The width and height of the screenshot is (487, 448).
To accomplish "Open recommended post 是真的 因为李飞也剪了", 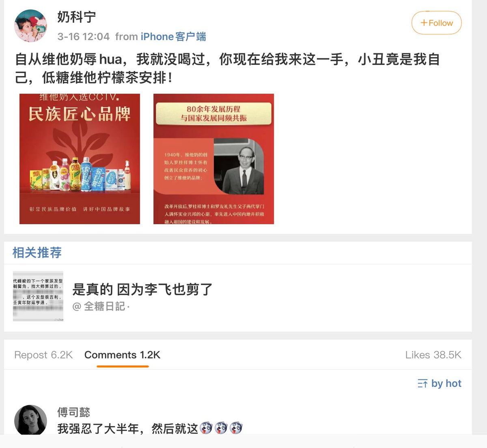I will pyautogui.click(x=142, y=289).
